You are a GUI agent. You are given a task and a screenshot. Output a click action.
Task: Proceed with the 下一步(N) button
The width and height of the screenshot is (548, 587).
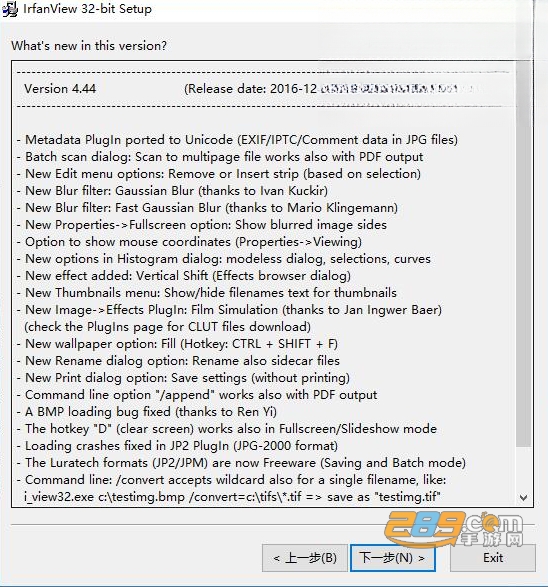[x=392, y=558]
